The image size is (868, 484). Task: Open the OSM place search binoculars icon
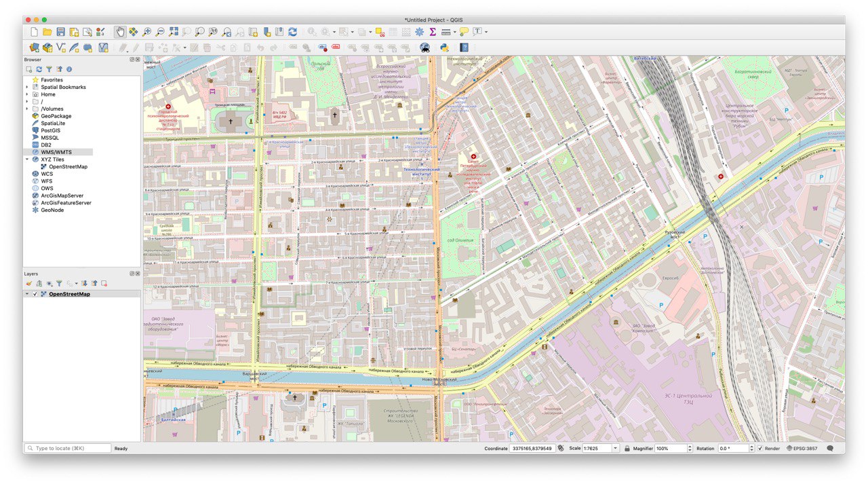tap(425, 48)
